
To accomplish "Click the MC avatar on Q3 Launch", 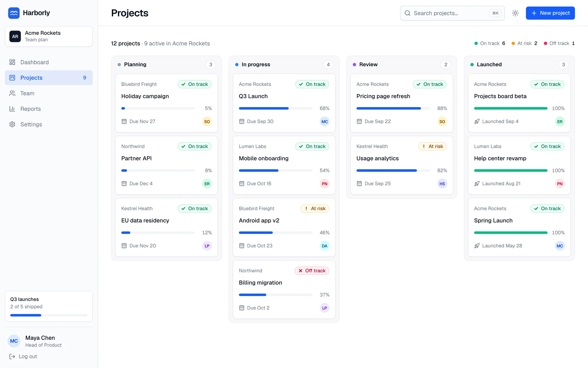I will click(x=324, y=122).
